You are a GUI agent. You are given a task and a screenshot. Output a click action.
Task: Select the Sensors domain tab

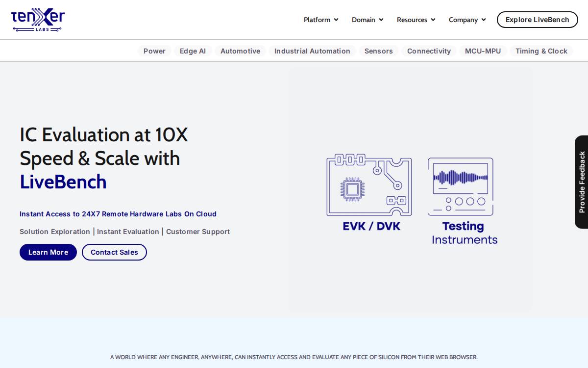point(379,51)
